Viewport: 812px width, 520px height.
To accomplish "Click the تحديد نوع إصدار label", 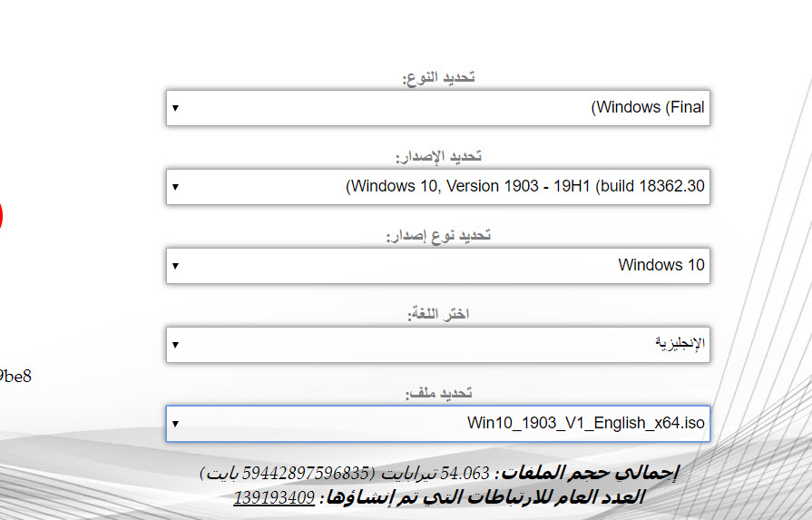I will tap(438, 235).
